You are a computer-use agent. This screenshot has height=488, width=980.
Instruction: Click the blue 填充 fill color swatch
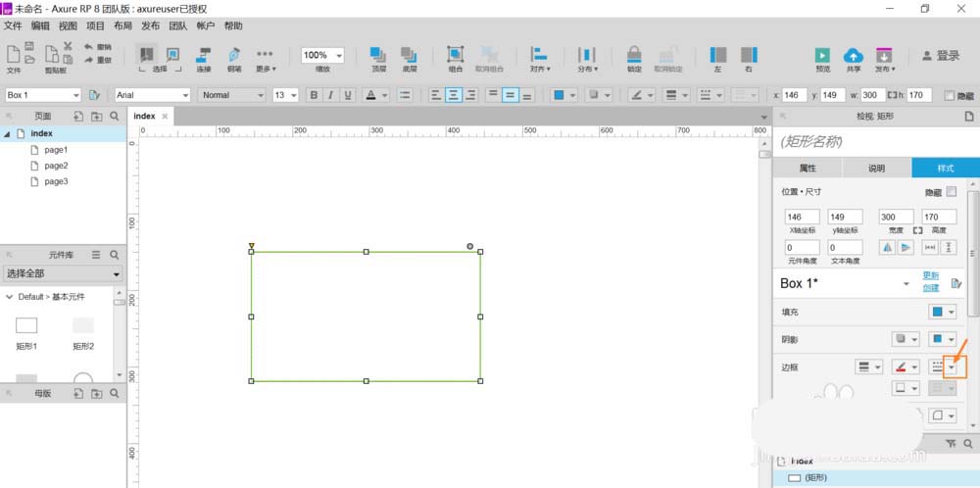(x=937, y=313)
